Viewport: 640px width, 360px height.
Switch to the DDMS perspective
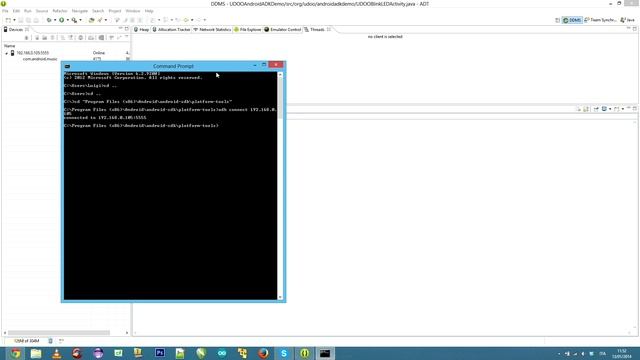[x=572, y=20]
